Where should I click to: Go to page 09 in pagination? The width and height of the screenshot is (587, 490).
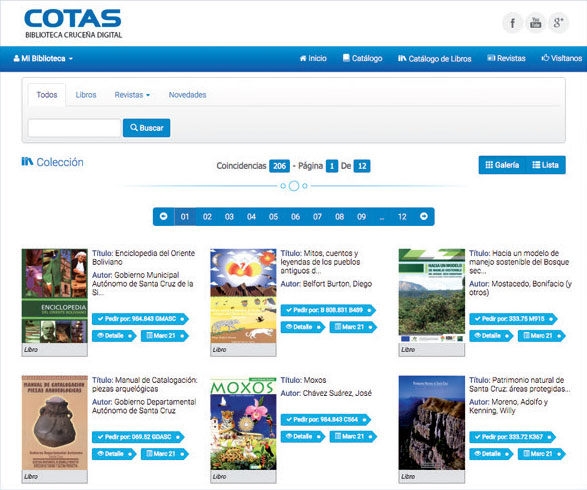361,217
